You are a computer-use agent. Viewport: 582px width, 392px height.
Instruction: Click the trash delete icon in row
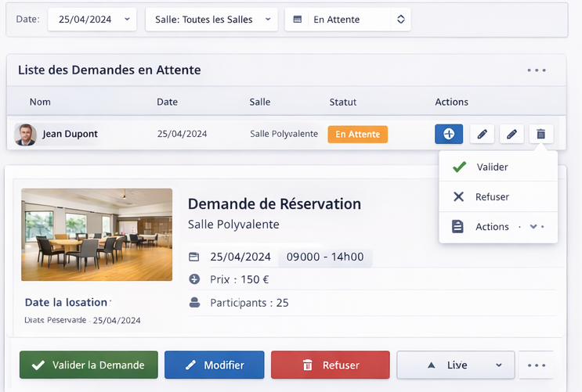pos(541,134)
